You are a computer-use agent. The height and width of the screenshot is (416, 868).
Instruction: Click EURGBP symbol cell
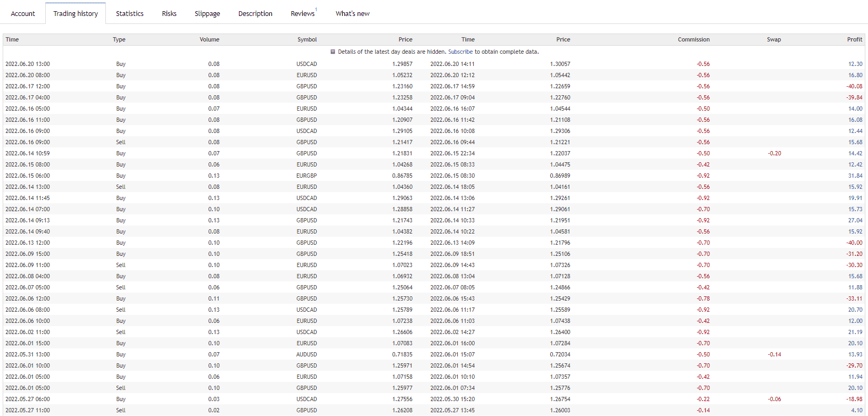tap(307, 176)
